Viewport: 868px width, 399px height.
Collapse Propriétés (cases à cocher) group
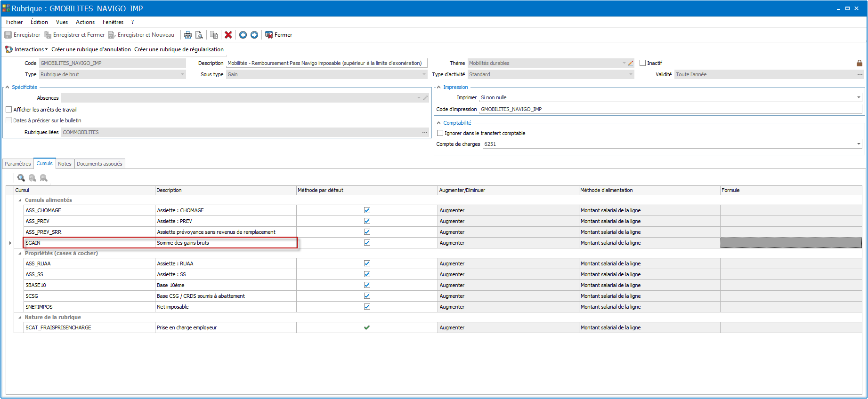(x=20, y=253)
